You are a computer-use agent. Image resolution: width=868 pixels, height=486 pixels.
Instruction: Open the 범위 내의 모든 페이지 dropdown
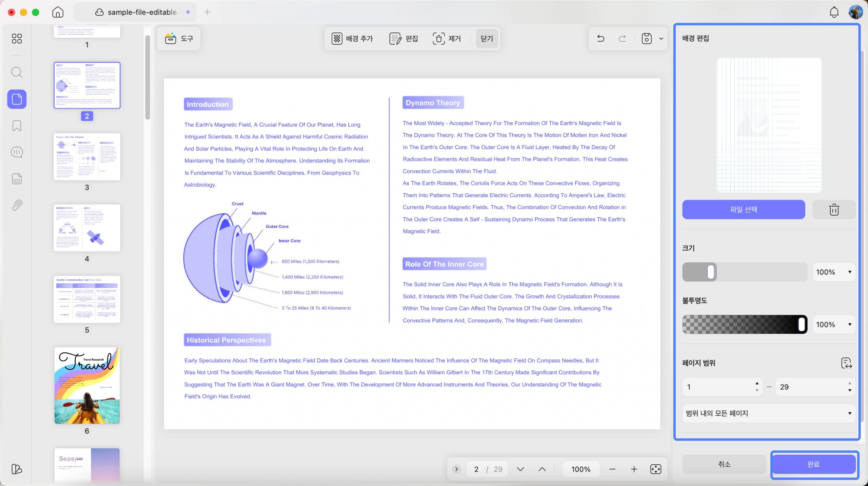coord(769,413)
